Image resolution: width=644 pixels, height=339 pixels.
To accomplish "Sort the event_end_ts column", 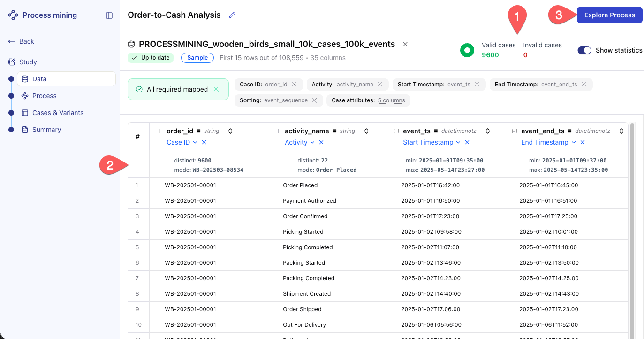I will click(621, 131).
